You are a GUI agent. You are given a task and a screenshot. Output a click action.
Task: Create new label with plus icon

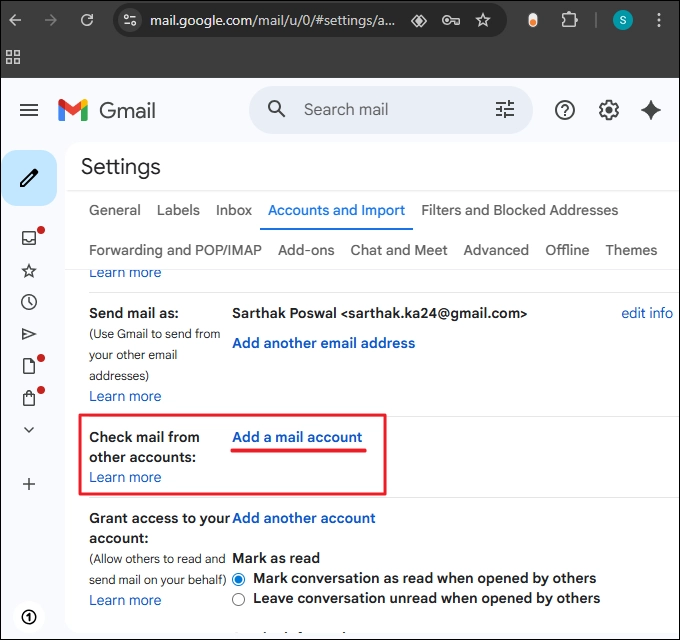tap(29, 484)
